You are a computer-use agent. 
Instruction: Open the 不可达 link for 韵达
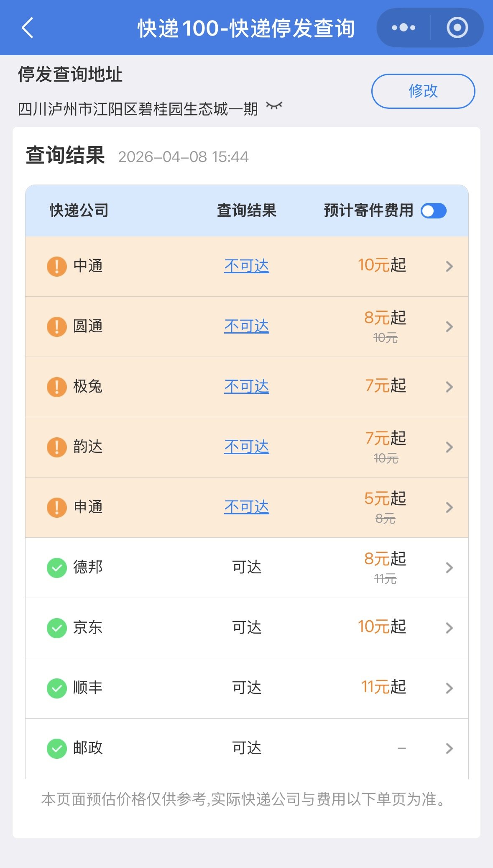pyautogui.click(x=247, y=447)
